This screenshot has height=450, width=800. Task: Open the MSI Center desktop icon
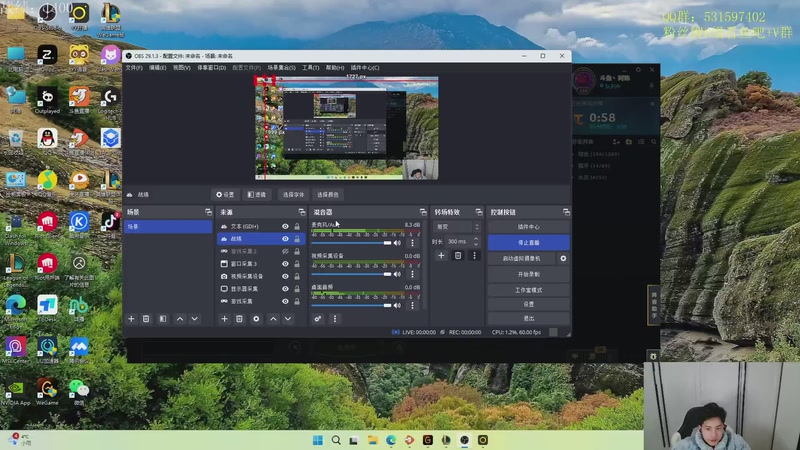click(16, 350)
